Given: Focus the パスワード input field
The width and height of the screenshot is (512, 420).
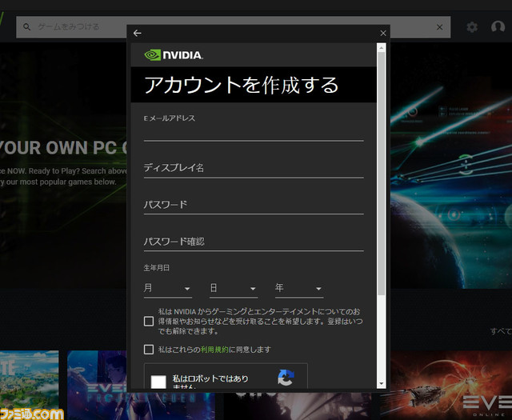Looking at the screenshot, I should click(254, 206).
